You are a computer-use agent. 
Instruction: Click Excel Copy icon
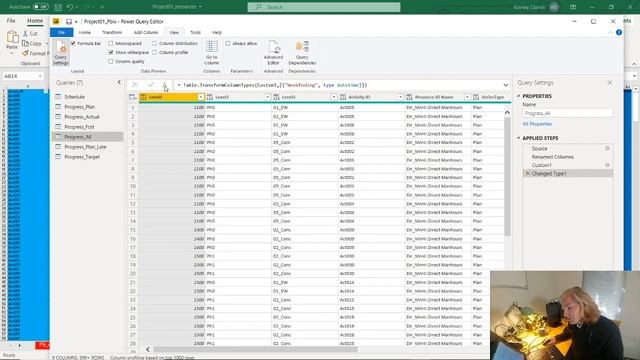coord(25,43)
